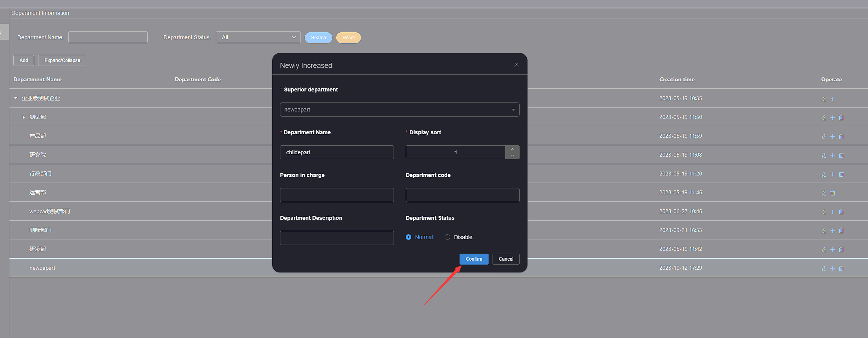Select the Disable department status radio
Viewport: 868px width, 338px height.
click(x=447, y=237)
